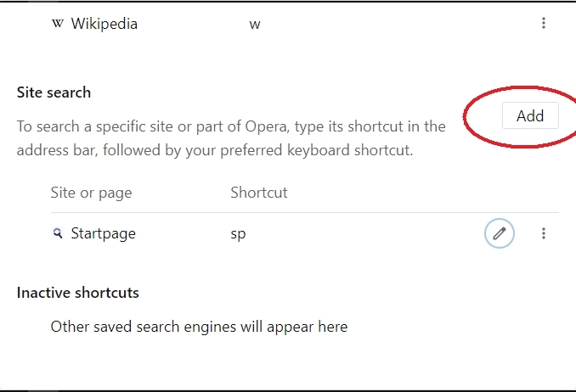Viewport: 576px width, 392px height.
Task: Click the 'sp' shortcut for Startpage
Action: (x=238, y=233)
